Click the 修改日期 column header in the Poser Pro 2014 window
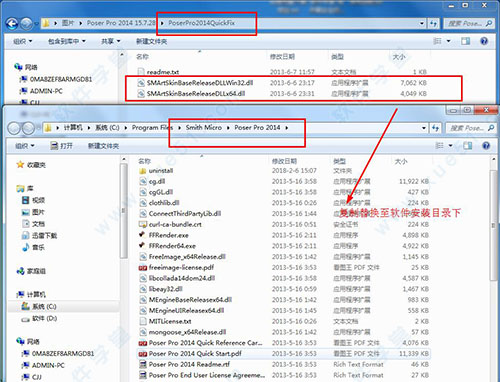This screenshot has height=382, width=500. coord(284,161)
